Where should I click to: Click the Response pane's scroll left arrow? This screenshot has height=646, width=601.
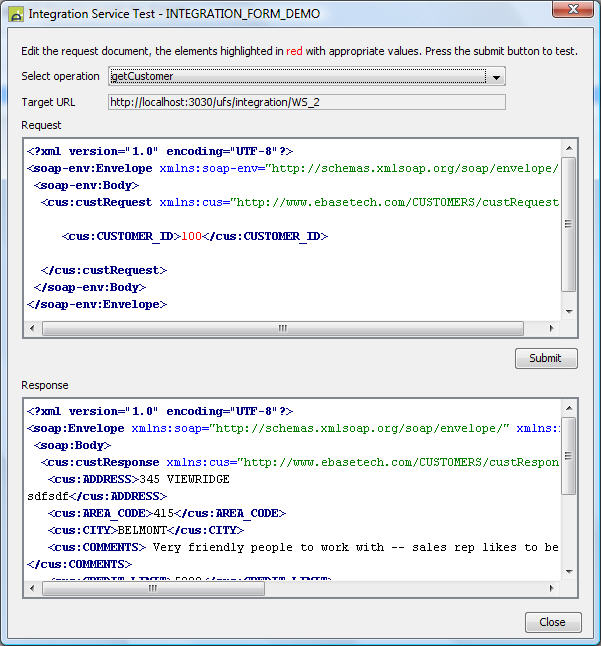(32, 589)
